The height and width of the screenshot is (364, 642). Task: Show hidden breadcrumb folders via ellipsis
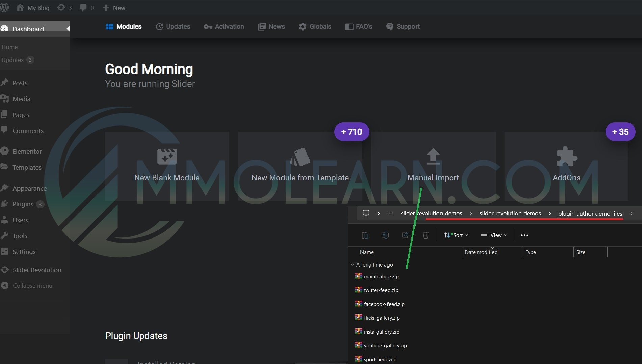391,213
